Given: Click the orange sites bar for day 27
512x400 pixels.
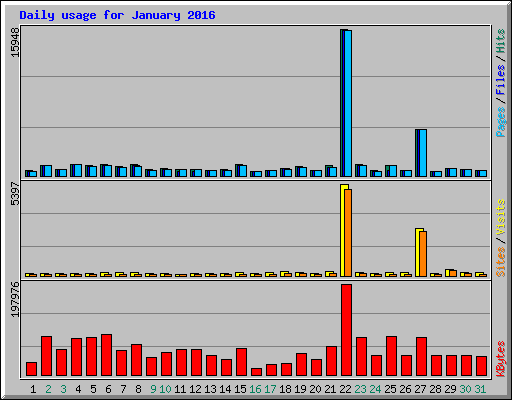Looking at the screenshot, I should click(423, 254).
